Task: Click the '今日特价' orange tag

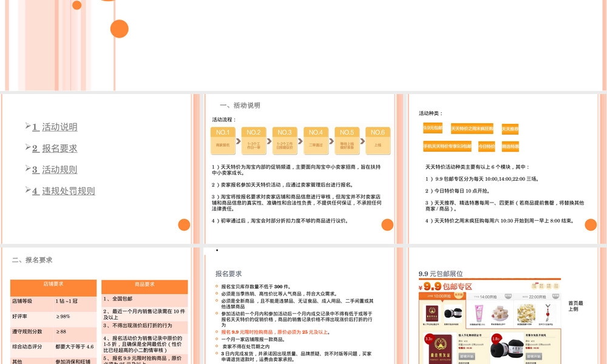Action: [487, 147]
